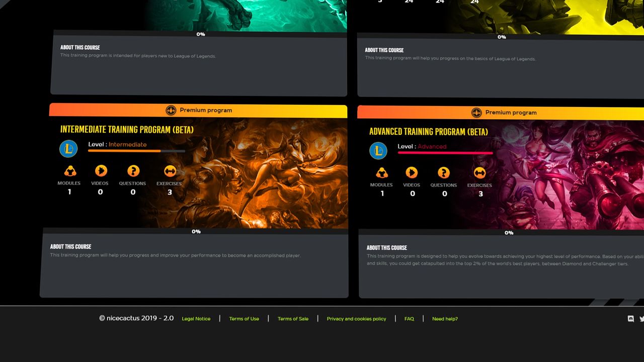Viewport: 644px width, 362px height.
Task: Click the 0% progress bar under Intermediate program
Action: pyautogui.click(x=196, y=232)
